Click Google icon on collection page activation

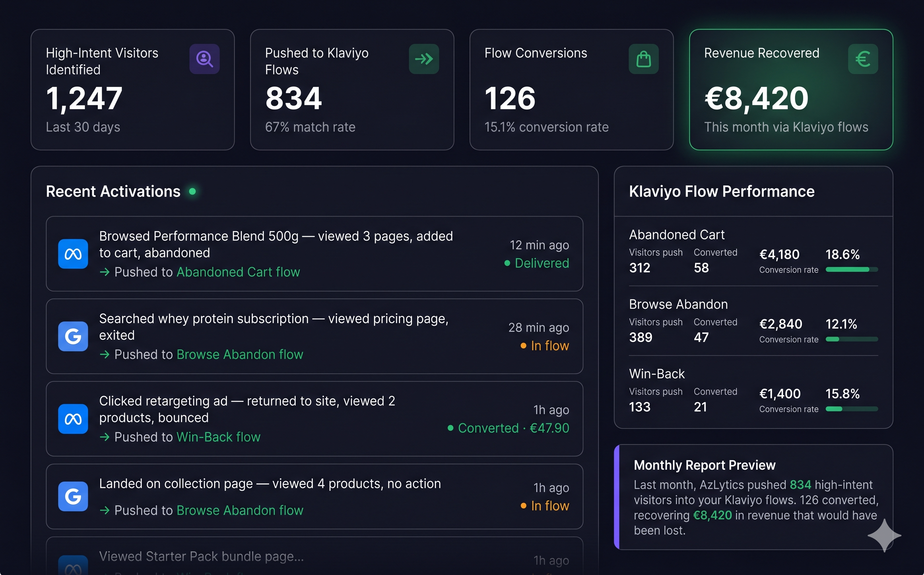(73, 496)
